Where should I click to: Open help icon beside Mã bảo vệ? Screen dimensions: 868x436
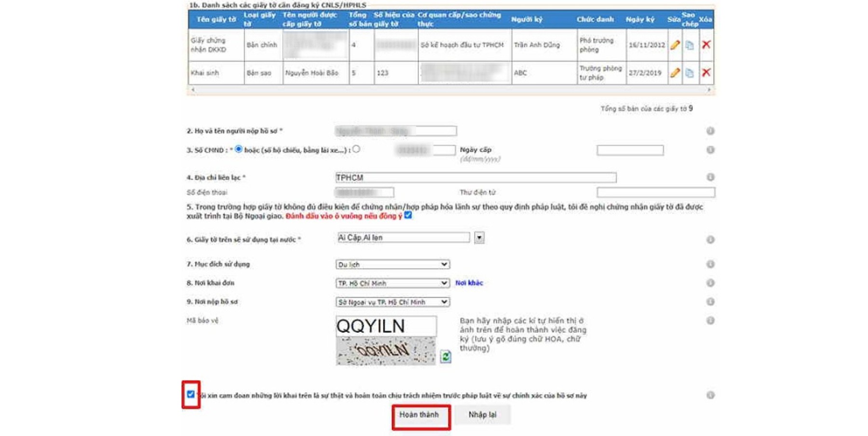[x=710, y=320]
